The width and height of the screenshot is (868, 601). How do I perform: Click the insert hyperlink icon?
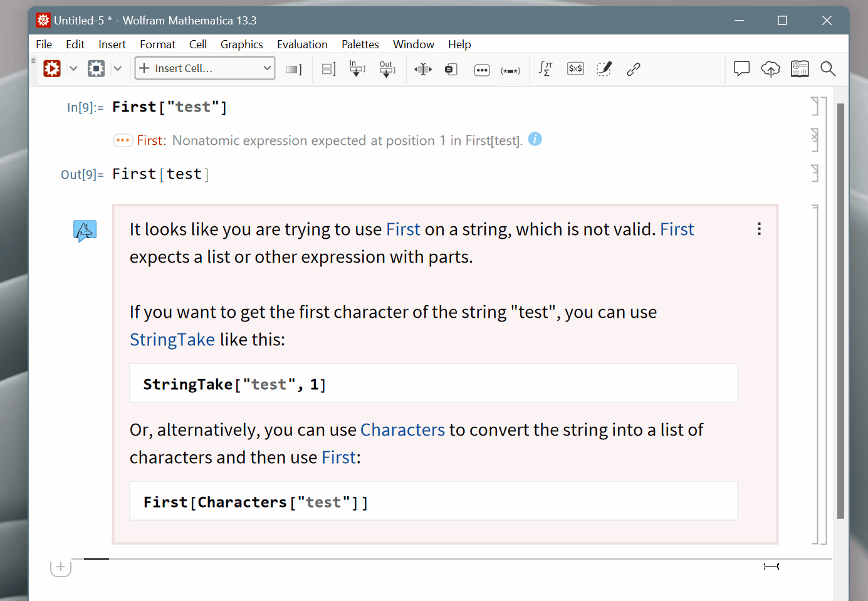(x=634, y=69)
